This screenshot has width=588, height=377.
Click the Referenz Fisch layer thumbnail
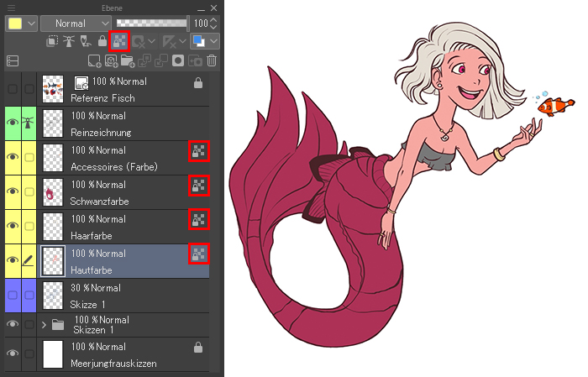53,89
